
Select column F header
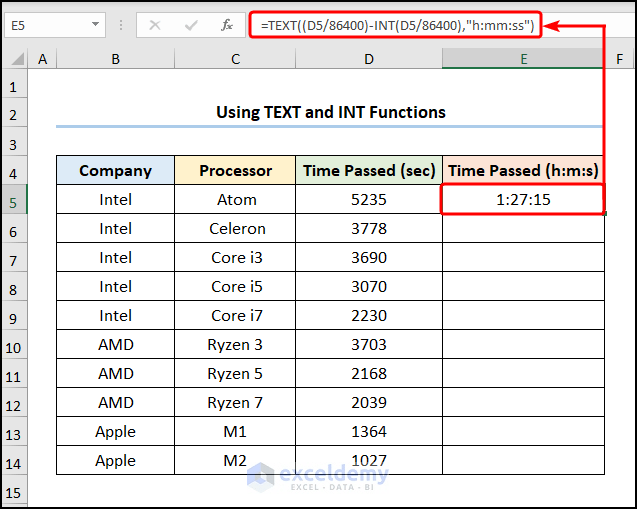coord(619,59)
